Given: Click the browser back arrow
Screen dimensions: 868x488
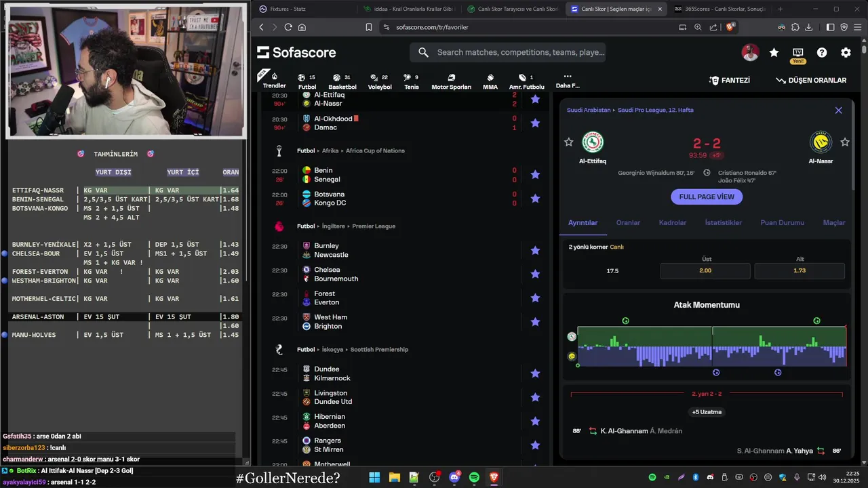Looking at the screenshot, I should tap(261, 27).
